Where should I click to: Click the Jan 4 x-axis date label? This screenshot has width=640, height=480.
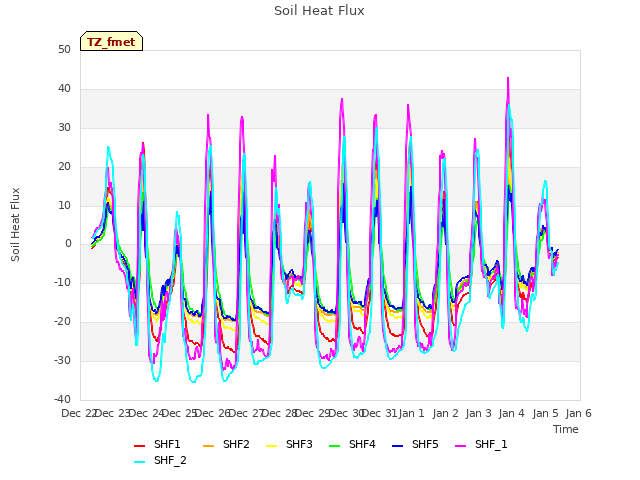coord(512,413)
